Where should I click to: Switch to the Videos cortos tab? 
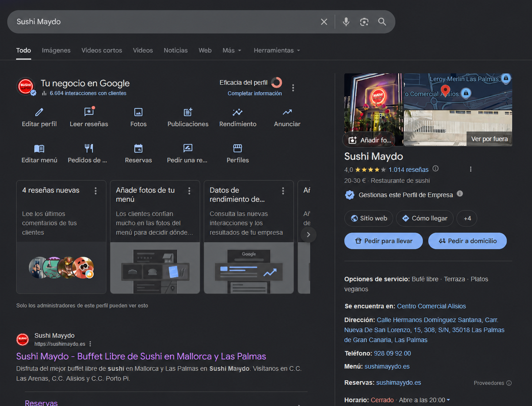[x=102, y=50]
